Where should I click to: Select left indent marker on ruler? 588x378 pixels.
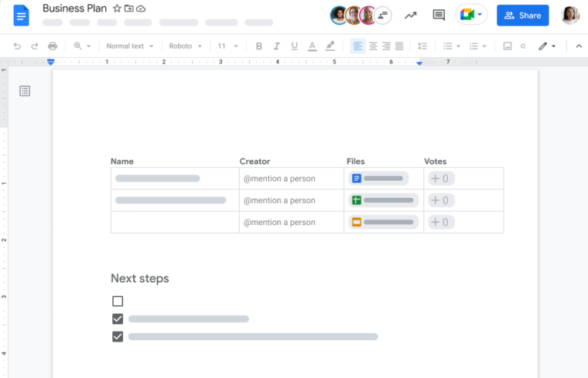click(51, 62)
